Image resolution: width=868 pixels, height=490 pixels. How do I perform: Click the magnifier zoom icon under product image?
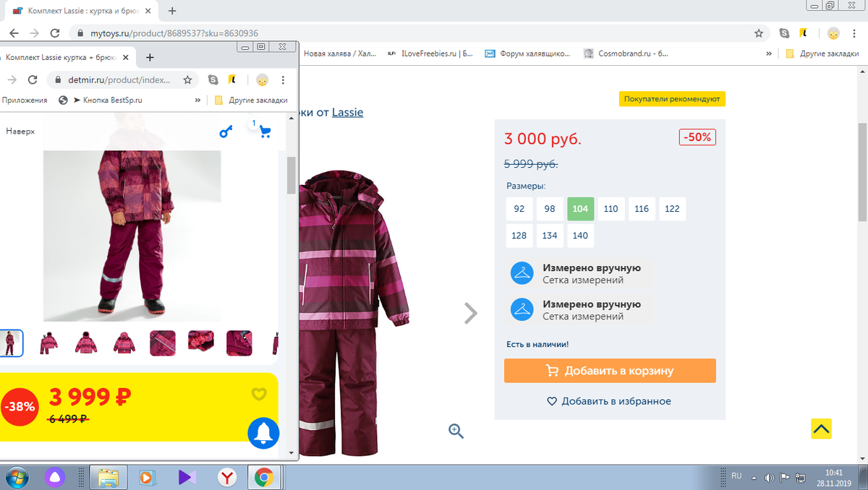point(456,431)
